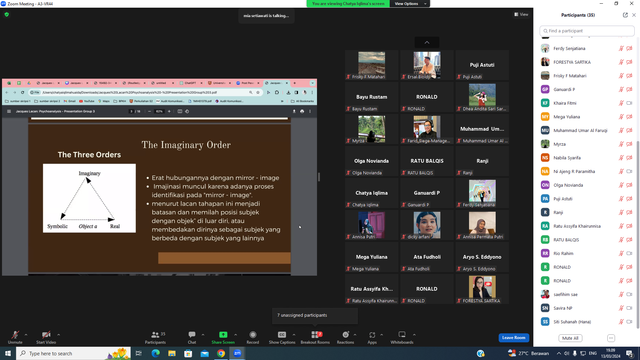Click the muted mic icon for Ferdy Senjatiana
Image resolution: width=640 pixels, height=360 pixels.
click(621, 49)
